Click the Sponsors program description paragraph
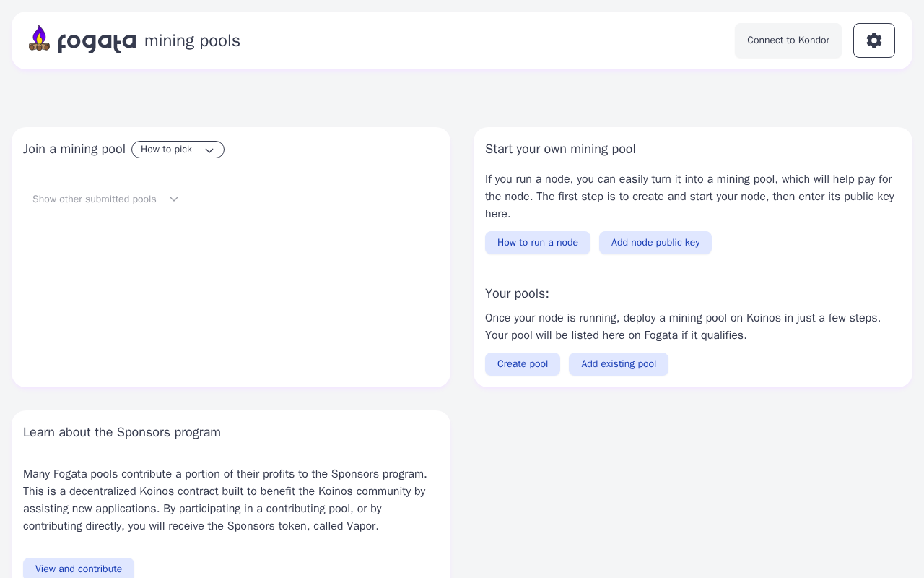This screenshot has height=578, width=924. [225, 500]
